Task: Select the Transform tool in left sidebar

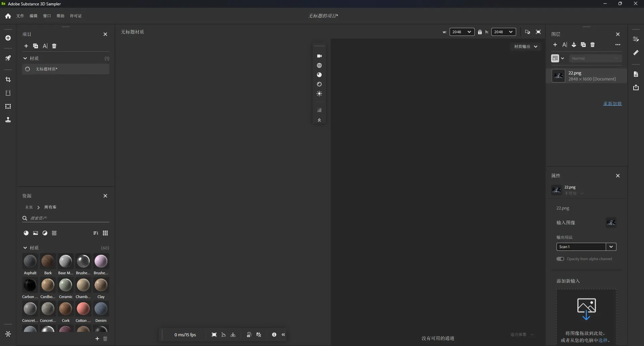Action: pos(8,106)
